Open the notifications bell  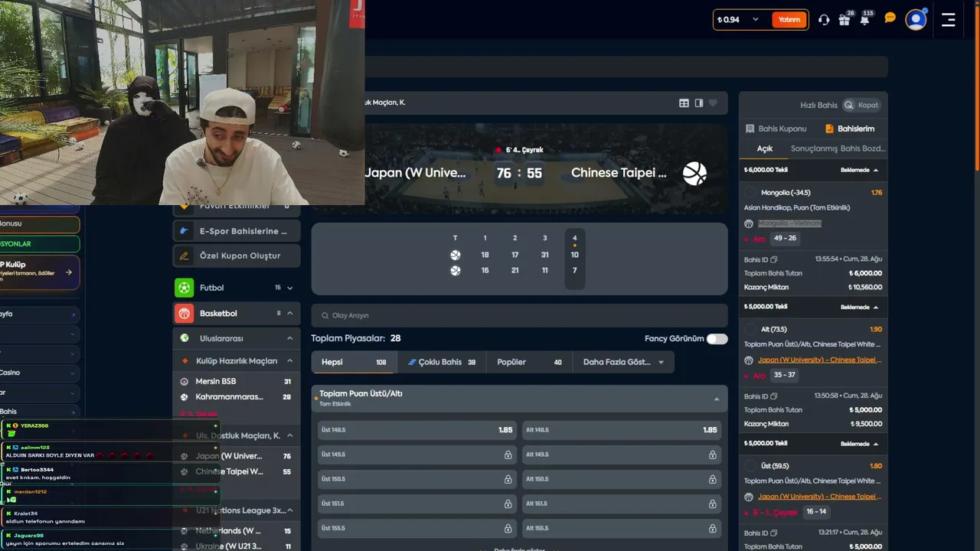coord(864,20)
